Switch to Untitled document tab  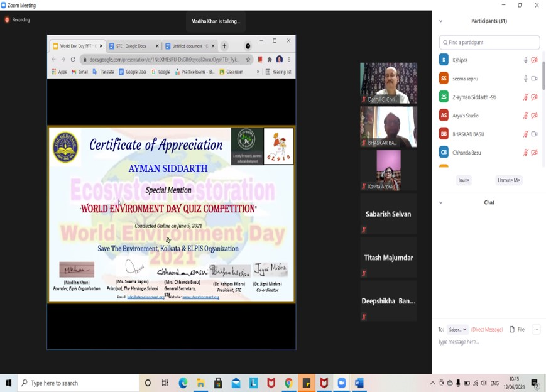click(190, 46)
